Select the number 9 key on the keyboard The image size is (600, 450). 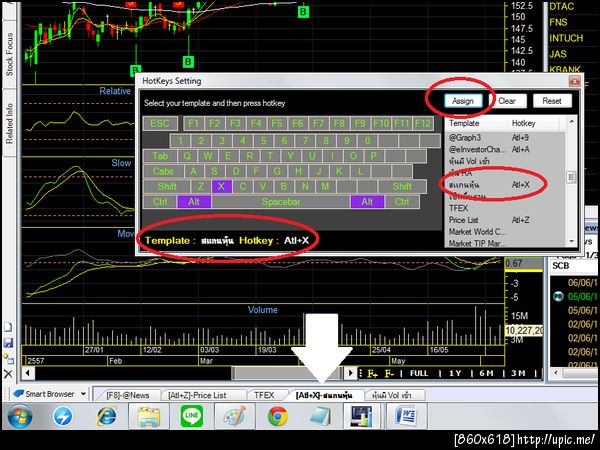[346, 140]
